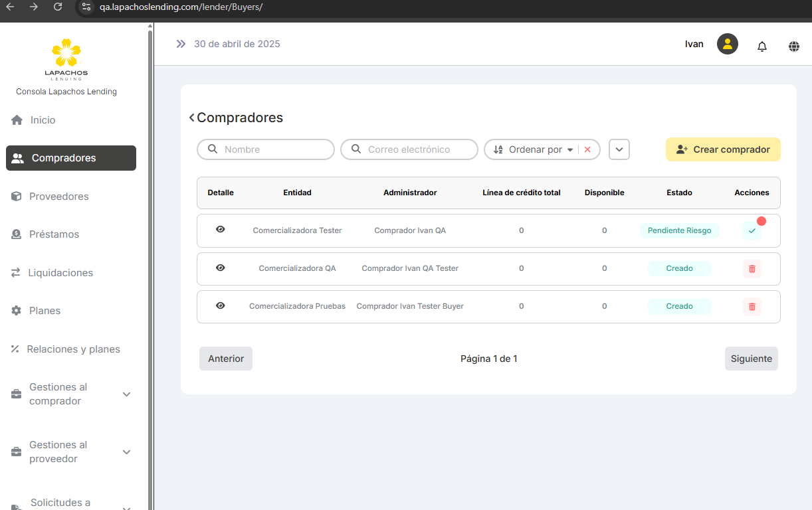View details of Comercializadora Tester
812x510 pixels.
[x=221, y=230]
